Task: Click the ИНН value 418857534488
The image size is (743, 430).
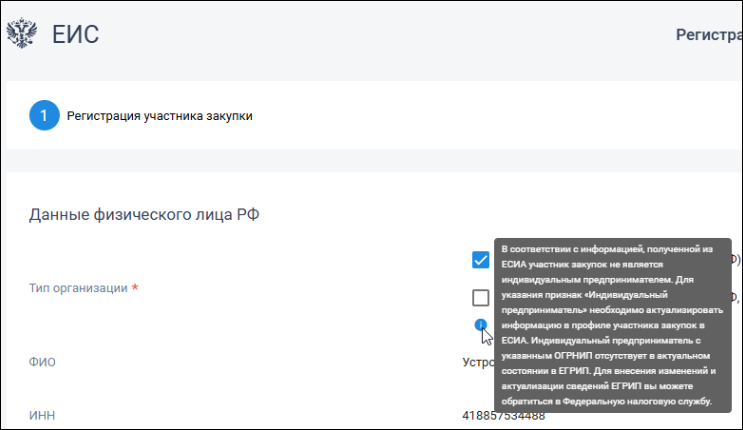Action: 503,416
